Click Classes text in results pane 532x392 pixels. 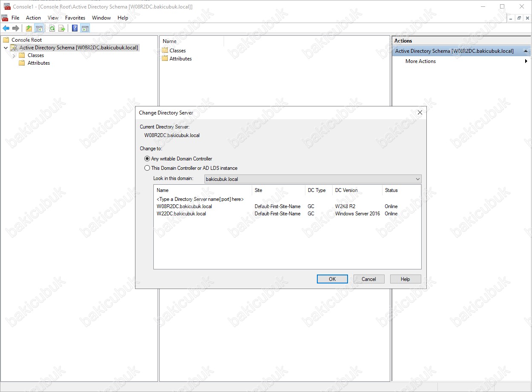(x=178, y=51)
